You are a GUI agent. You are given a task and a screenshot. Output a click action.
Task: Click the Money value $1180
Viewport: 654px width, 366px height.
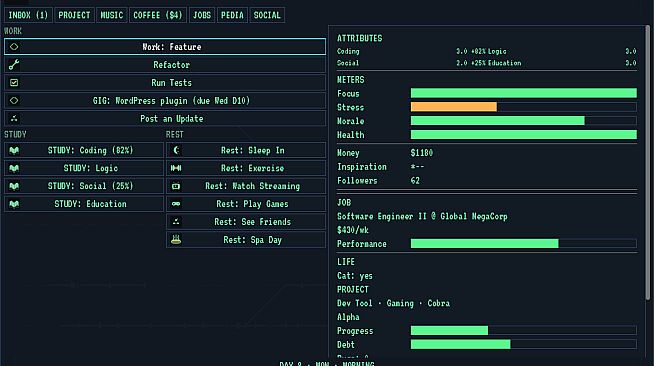(422, 153)
